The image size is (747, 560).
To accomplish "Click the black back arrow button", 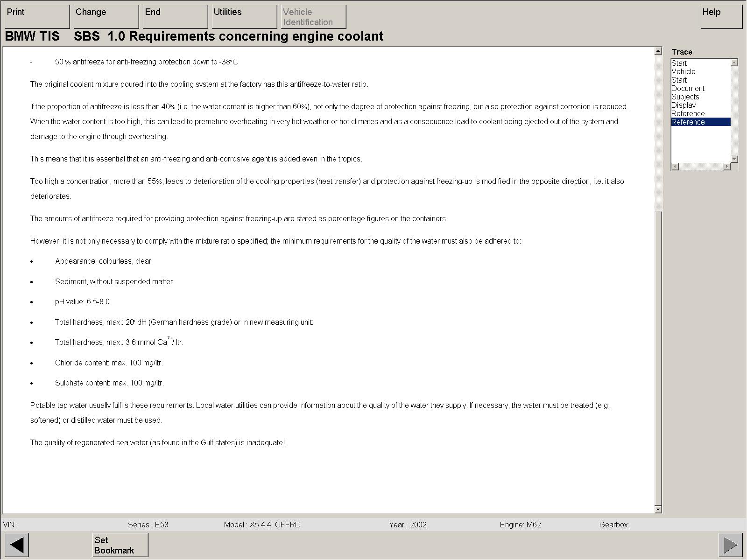I will [17, 545].
